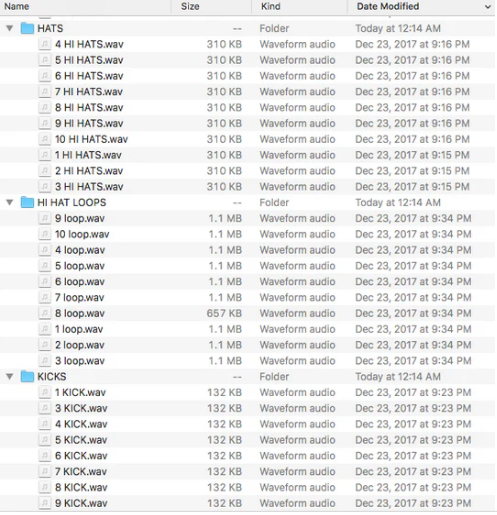This screenshot has width=497, height=515.
Task: Toggle the sort direction chevron in Date Modified
Action: (x=488, y=7)
